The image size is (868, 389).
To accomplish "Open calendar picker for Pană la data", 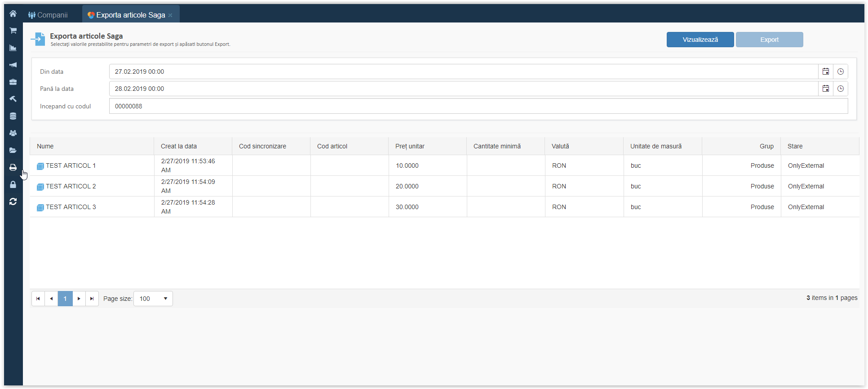I will [826, 89].
